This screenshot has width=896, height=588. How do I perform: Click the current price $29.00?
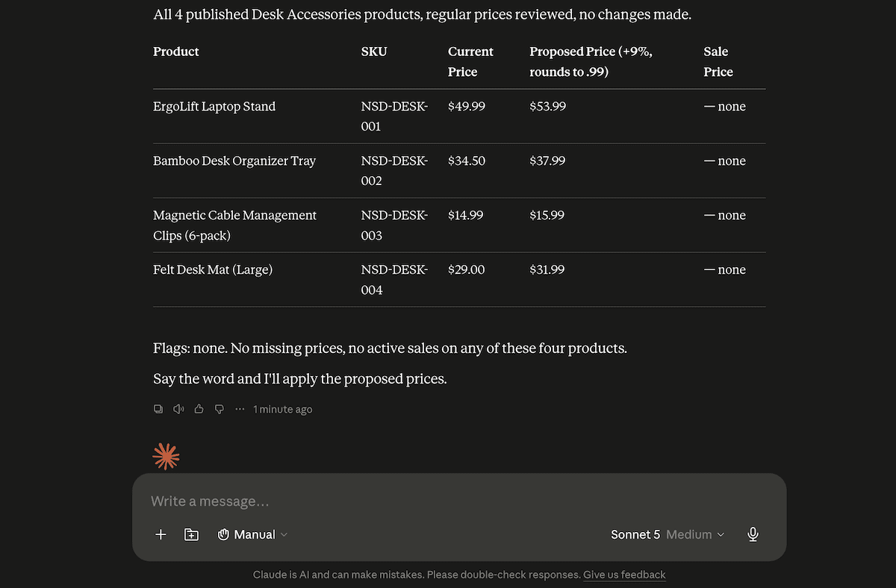point(467,269)
